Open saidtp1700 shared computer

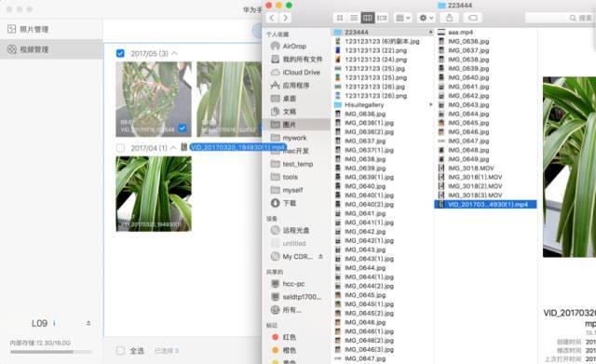pos(296,297)
